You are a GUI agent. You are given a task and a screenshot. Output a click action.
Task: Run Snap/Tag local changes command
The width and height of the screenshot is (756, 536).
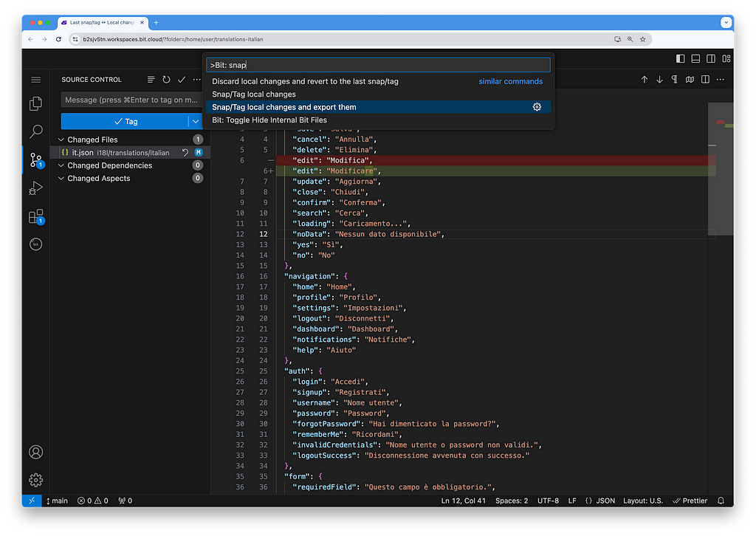tap(379, 95)
